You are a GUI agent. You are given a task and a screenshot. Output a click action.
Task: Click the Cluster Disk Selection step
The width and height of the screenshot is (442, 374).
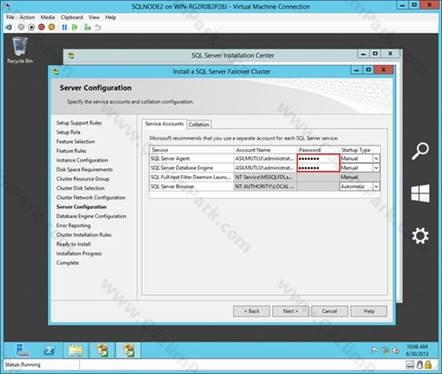tap(80, 188)
